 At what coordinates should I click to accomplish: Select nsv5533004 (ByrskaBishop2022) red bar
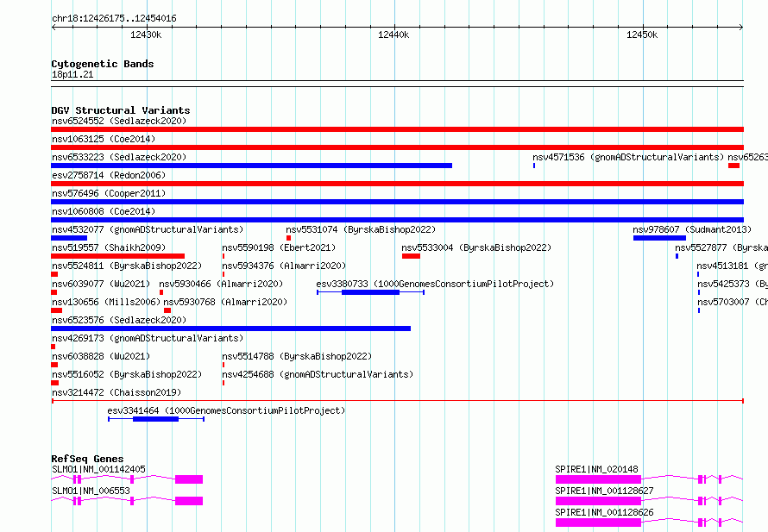[x=411, y=256]
